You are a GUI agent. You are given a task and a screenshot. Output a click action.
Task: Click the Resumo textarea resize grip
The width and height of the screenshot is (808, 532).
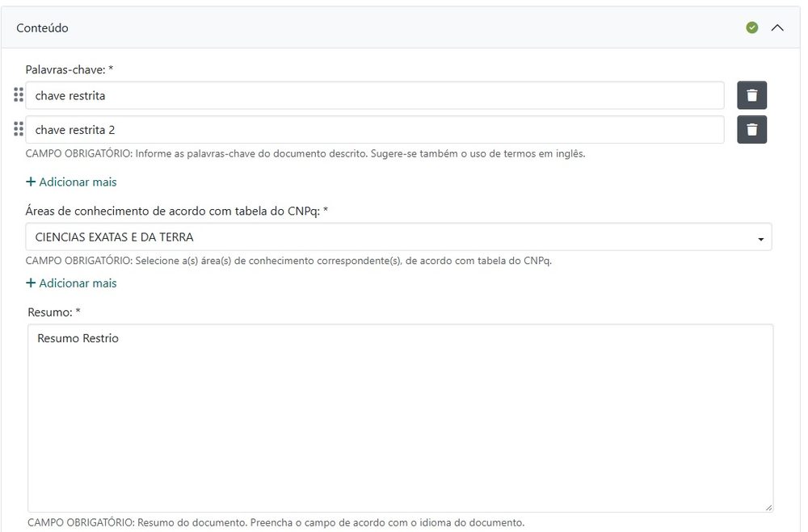pos(768,507)
